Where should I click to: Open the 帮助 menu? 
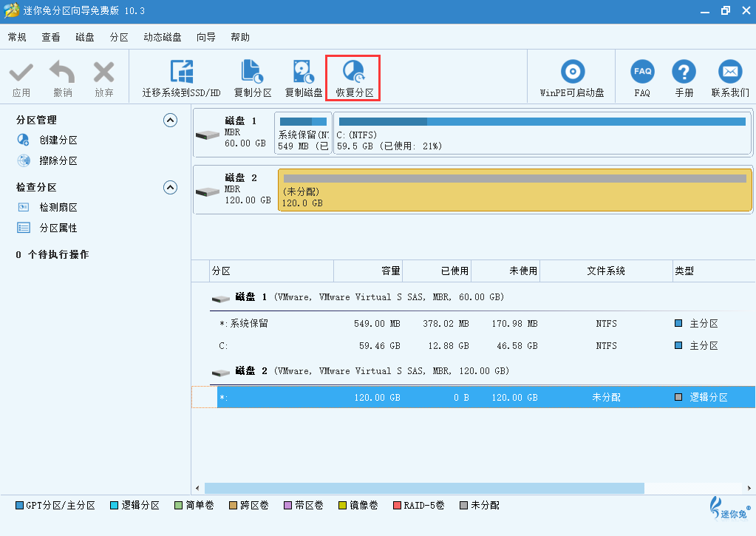coord(240,37)
